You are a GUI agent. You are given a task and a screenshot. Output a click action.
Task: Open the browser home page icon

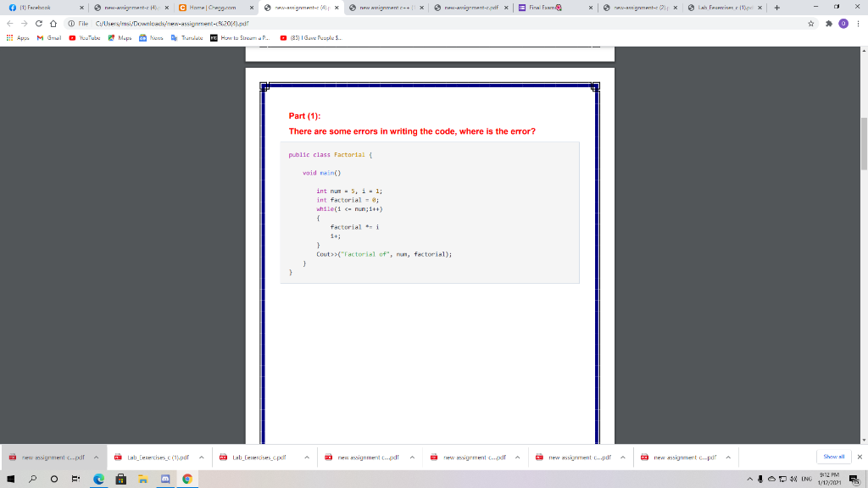[53, 23]
